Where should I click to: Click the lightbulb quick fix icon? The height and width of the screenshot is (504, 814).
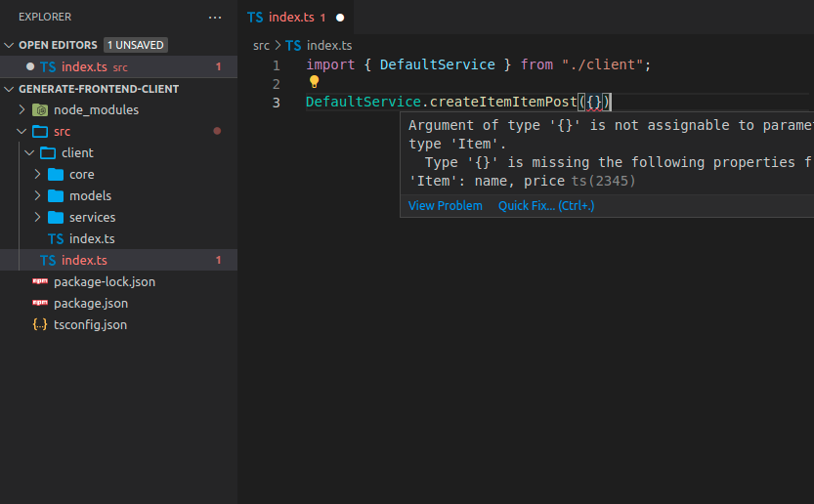[x=315, y=83]
